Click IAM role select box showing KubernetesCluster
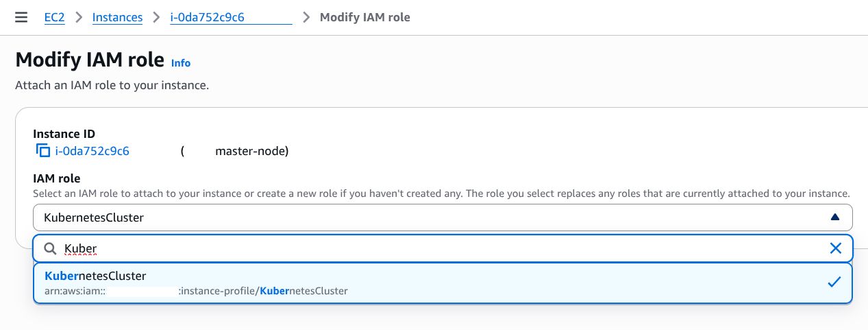The height and width of the screenshot is (330, 868). click(x=411, y=217)
